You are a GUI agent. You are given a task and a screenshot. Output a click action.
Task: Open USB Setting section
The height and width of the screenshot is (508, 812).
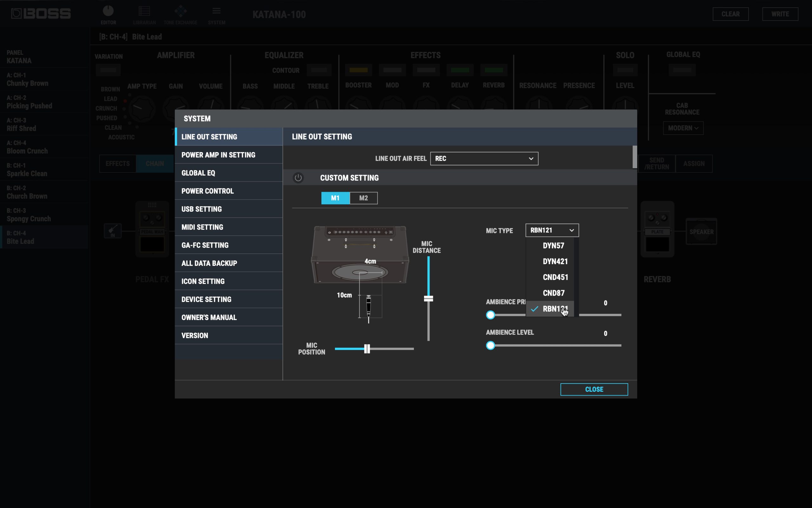coord(229,209)
